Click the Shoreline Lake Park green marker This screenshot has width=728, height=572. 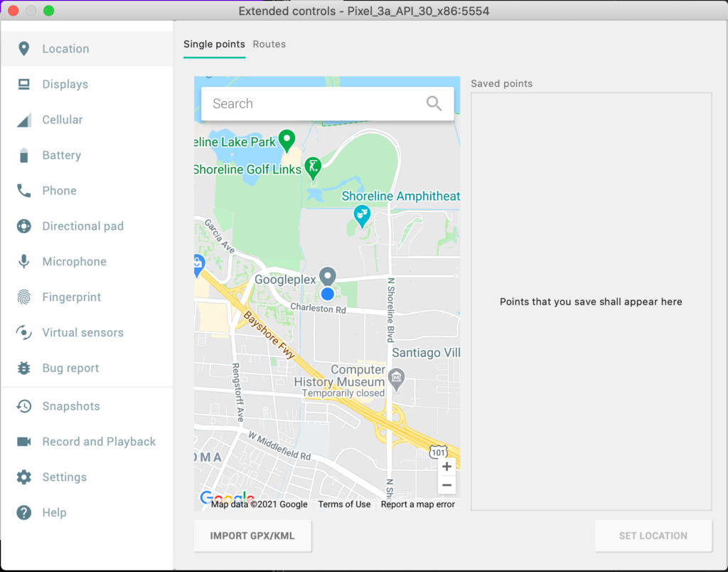(287, 140)
